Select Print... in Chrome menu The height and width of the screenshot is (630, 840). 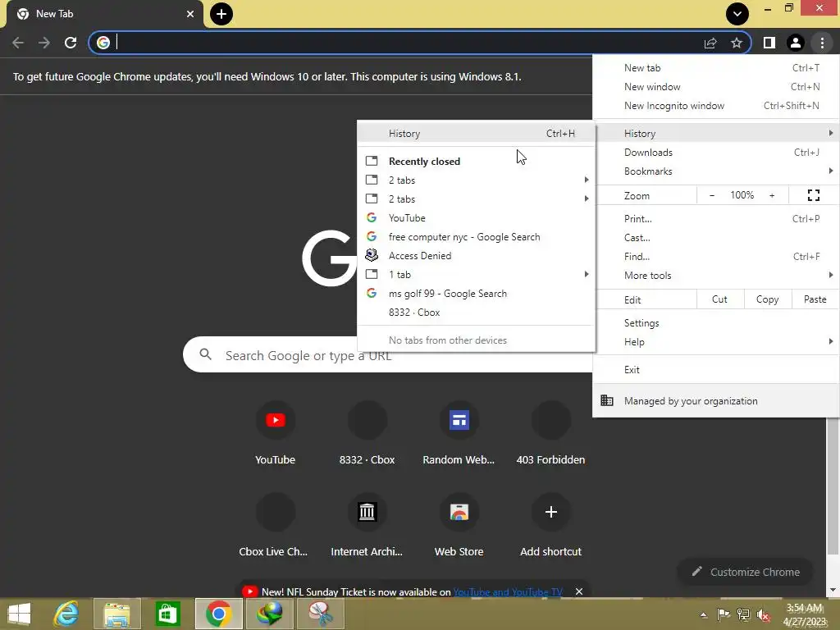pyautogui.click(x=715, y=218)
